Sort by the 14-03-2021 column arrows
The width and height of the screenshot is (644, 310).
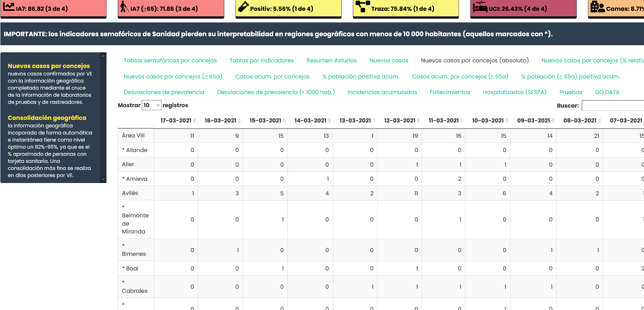click(x=329, y=121)
